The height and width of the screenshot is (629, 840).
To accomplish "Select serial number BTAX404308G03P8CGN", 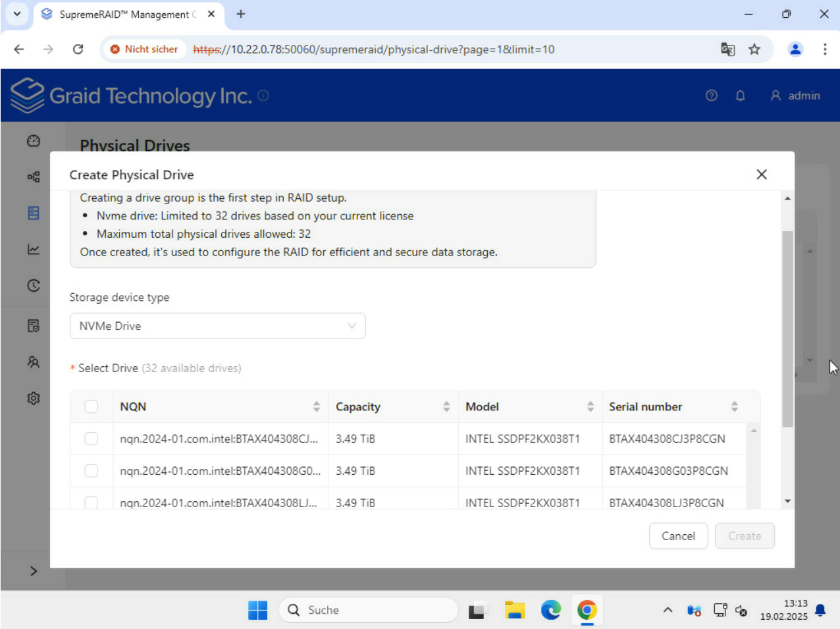I will click(x=668, y=471).
